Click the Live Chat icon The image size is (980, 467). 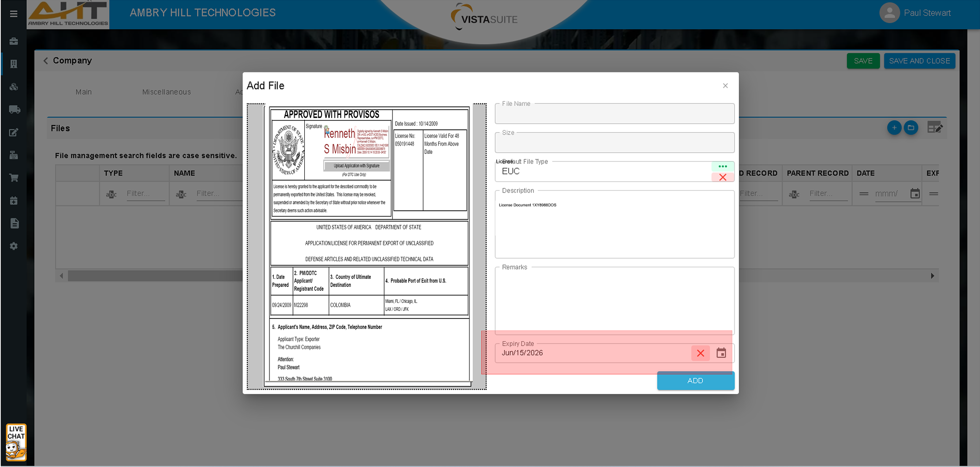click(16, 442)
